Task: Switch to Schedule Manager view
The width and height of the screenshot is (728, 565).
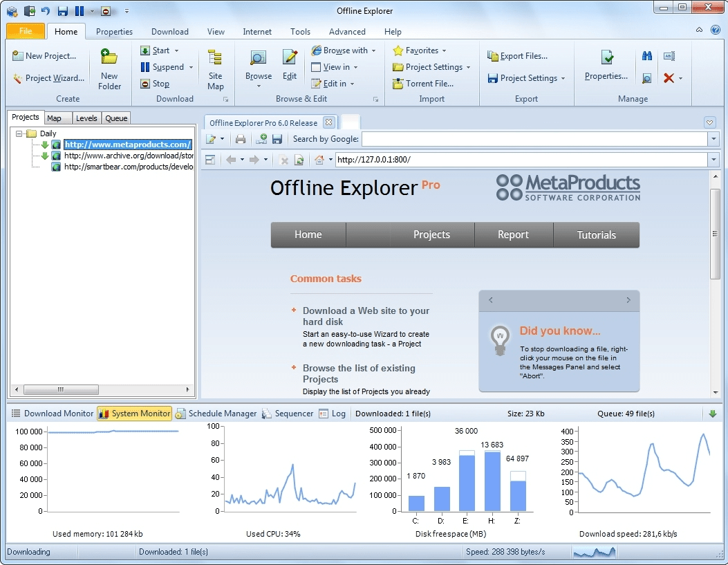Action: [x=216, y=413]
